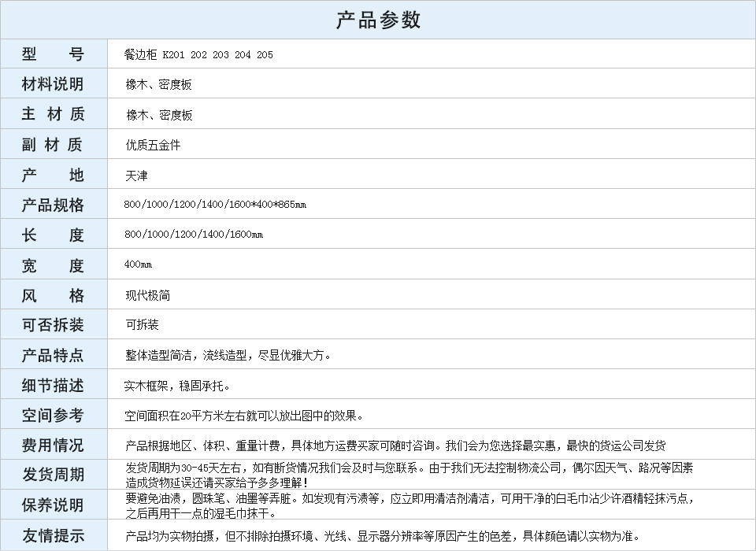Click the 800/1000/1200/1400/1600mm length value

click(x=194, y=235)
